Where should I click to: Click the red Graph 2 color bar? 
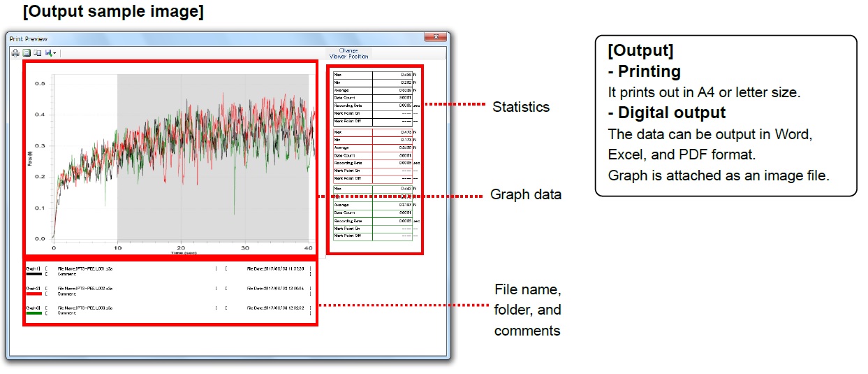[34, 294]
